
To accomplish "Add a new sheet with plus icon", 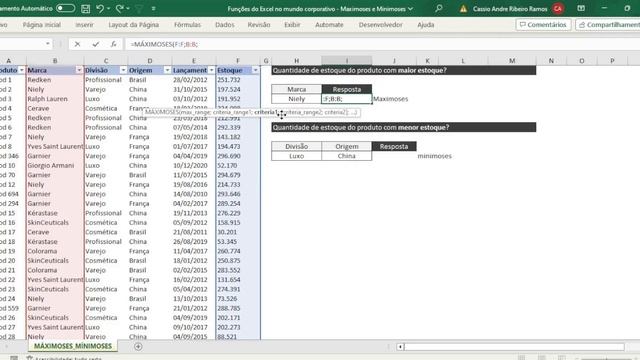I will [138, 347].
